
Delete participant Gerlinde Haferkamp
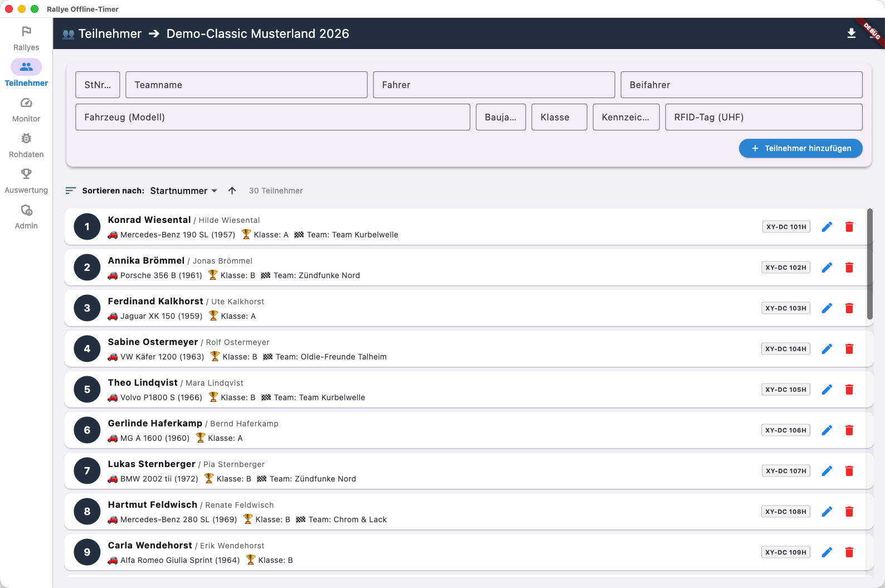(849, 430)
